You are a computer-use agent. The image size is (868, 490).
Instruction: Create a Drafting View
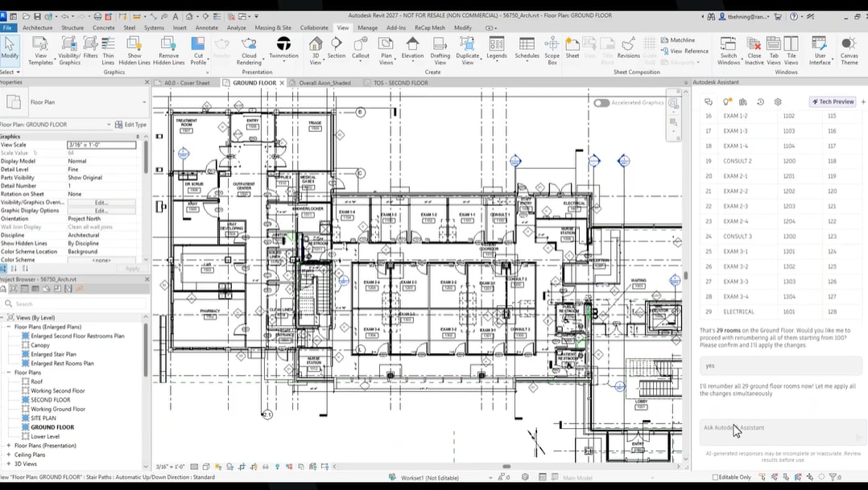pyautogui.click(x=440, y=51)
